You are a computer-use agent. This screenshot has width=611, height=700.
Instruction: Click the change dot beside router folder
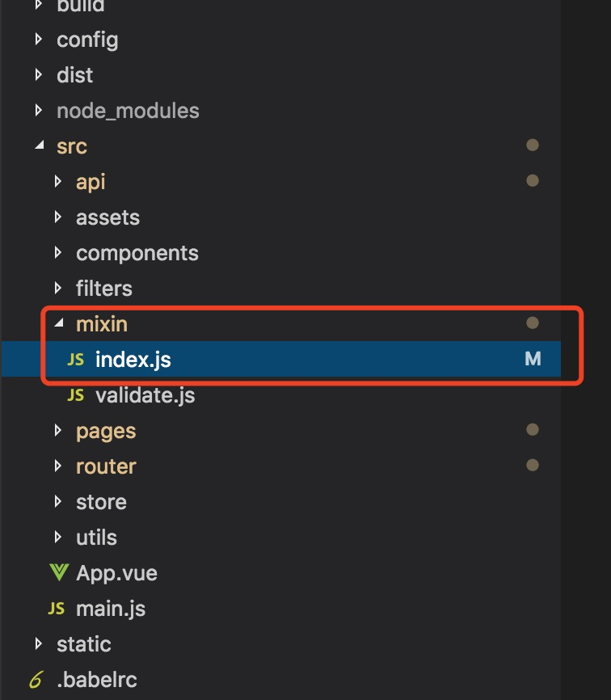532,466
